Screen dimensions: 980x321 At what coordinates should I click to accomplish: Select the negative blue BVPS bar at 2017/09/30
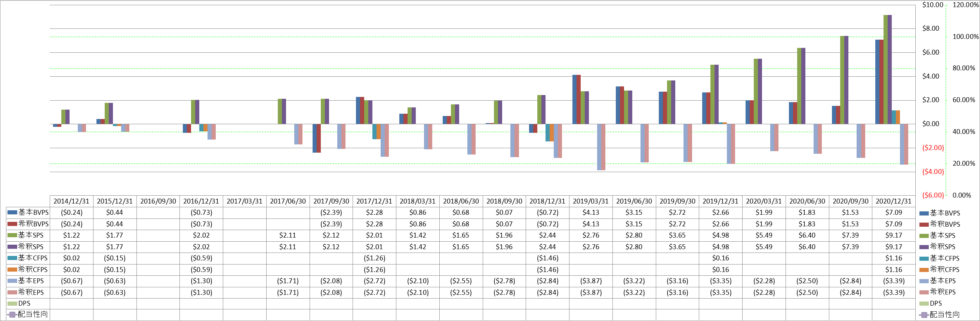(314, 138)
